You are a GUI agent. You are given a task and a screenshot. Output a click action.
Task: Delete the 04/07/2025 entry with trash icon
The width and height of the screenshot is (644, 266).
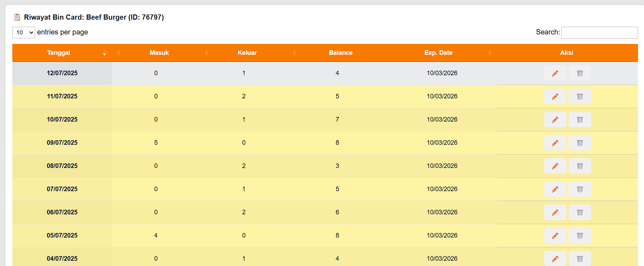[x=580, y=259]
